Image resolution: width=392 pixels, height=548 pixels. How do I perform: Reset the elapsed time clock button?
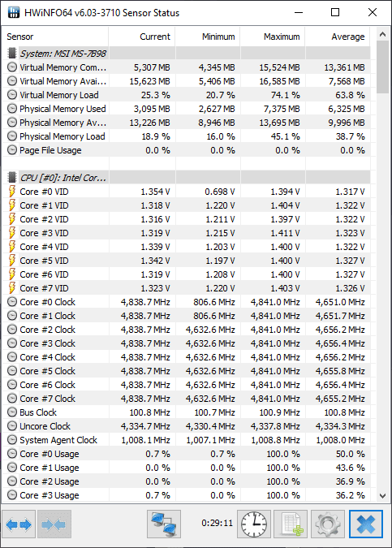tap(254, 524)
